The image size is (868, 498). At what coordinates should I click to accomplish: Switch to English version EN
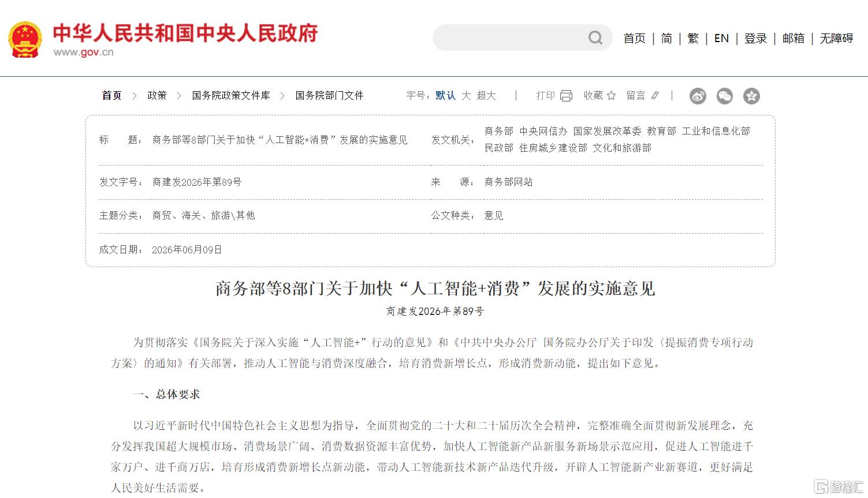721,38
